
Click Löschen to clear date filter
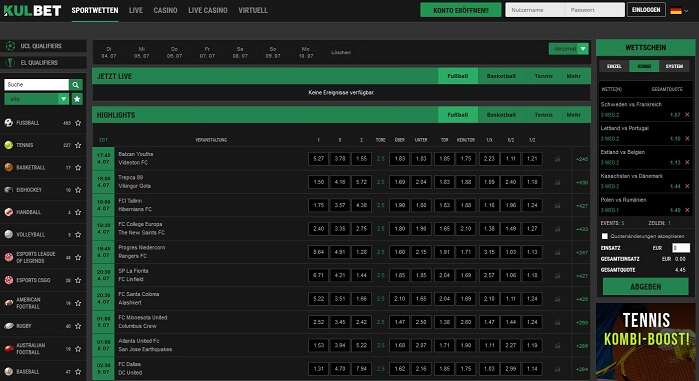[341, 53]
